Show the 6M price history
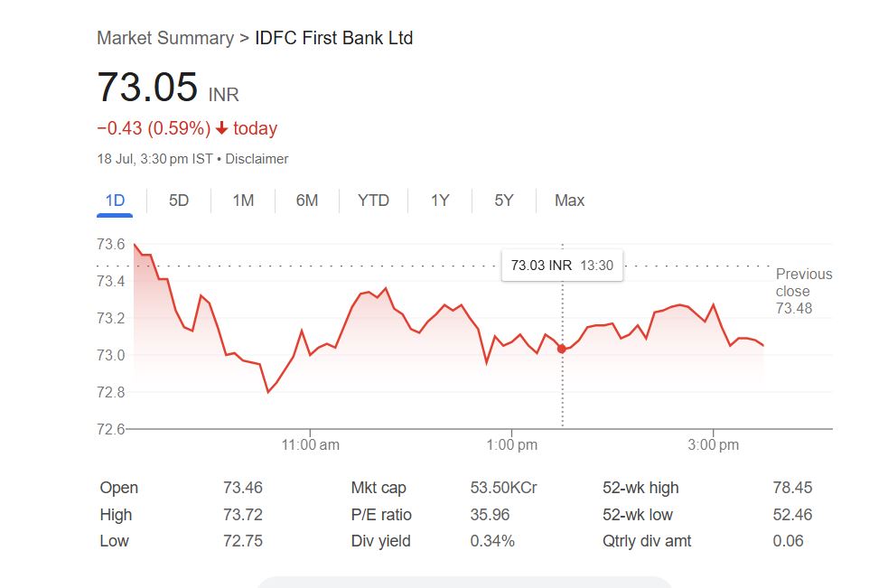Image resolution: width=888 pixels, height=588 pixels. pyautogui.click(x=307, y=201)
